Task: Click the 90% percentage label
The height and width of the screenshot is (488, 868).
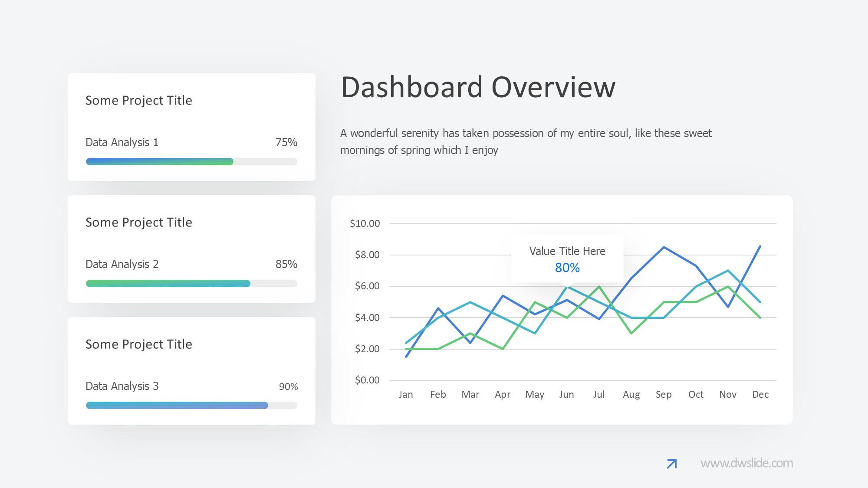Action: coord(288,386)
